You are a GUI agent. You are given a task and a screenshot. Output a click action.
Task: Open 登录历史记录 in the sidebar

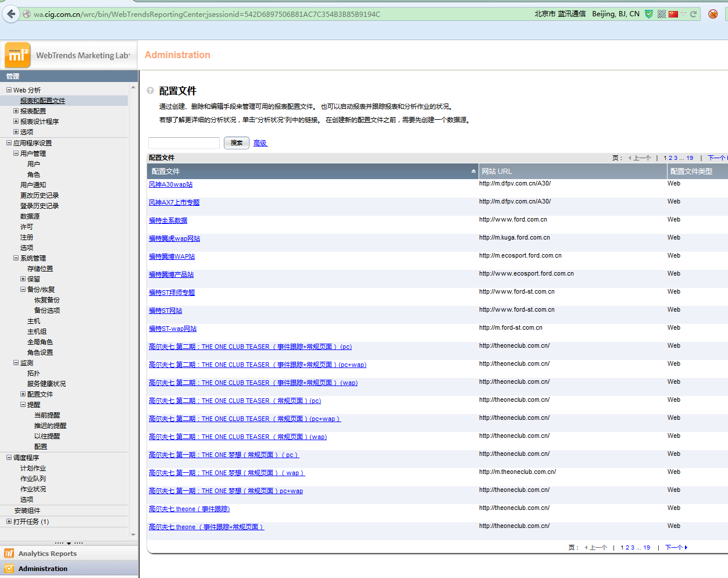coord(40,206)
